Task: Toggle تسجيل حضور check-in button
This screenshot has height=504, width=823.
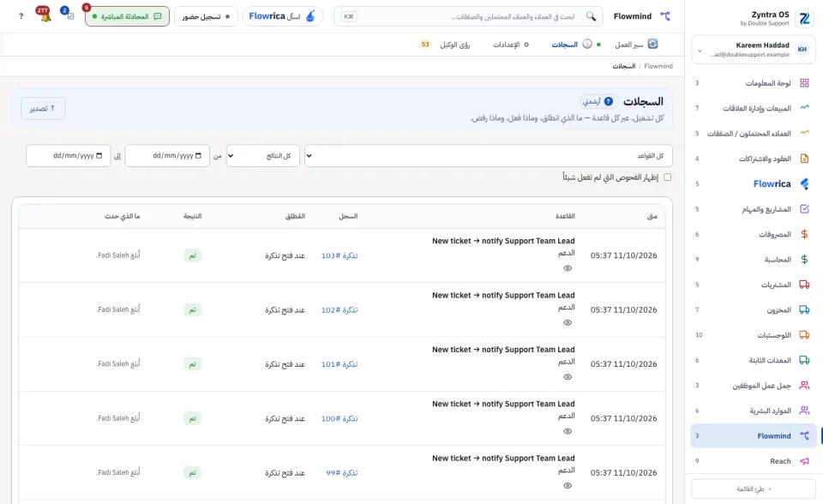Action: click(206, 16)
